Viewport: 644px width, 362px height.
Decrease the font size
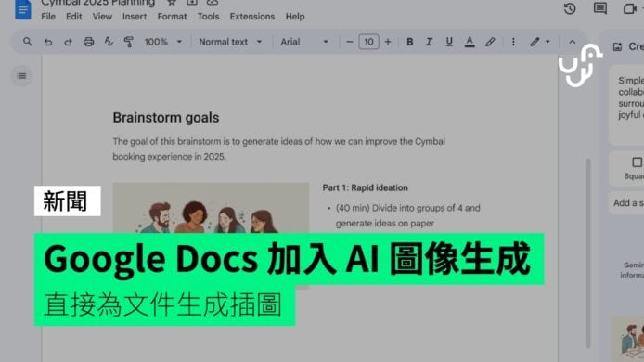click(350, 42)
